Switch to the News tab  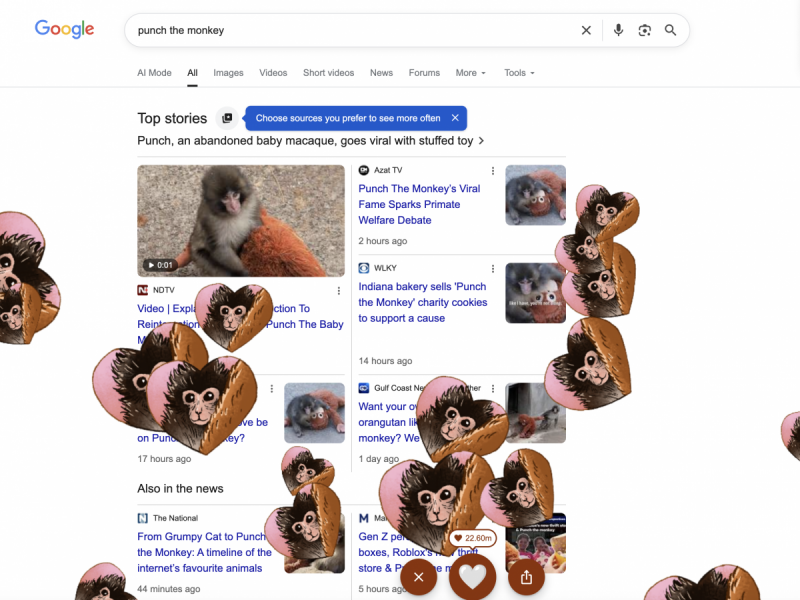[381, 73]
